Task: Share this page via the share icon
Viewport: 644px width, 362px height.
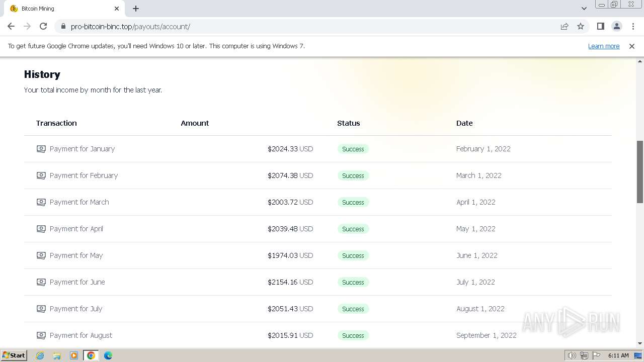Action: 565,26
